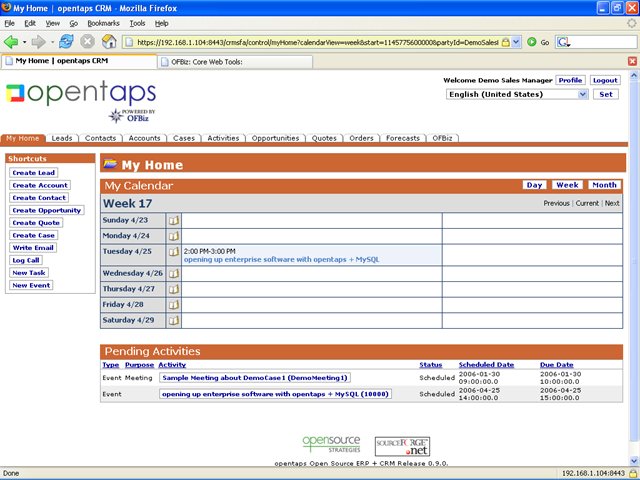Expand the English (United States) language dropdown
The height and width of the screenshot is (480, 640).
click(583, 94)
